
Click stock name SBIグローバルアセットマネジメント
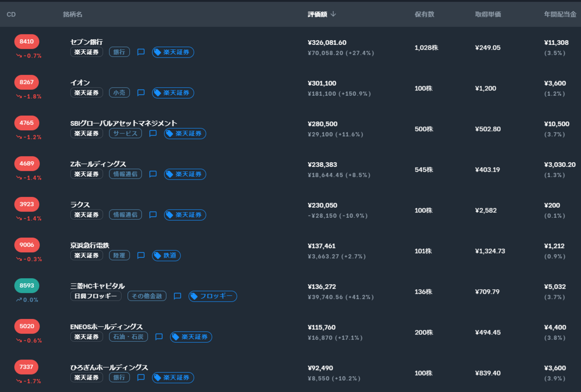tap(123, 123)
